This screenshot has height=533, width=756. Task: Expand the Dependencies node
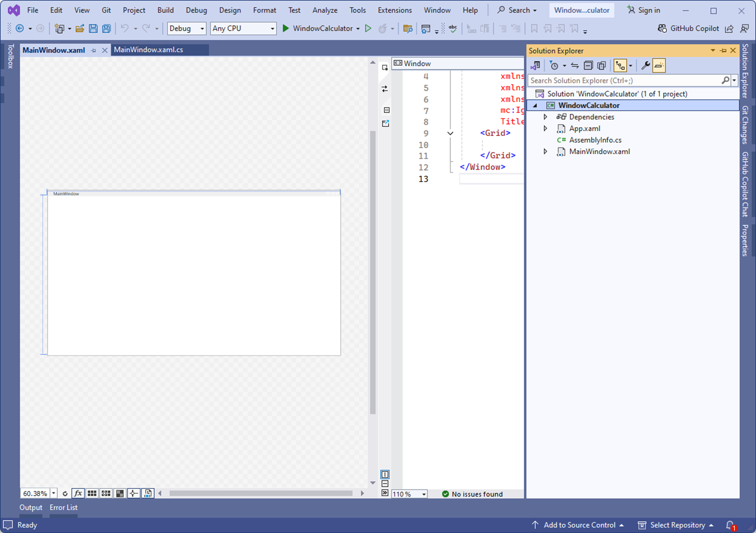click(x=545, y=117)
